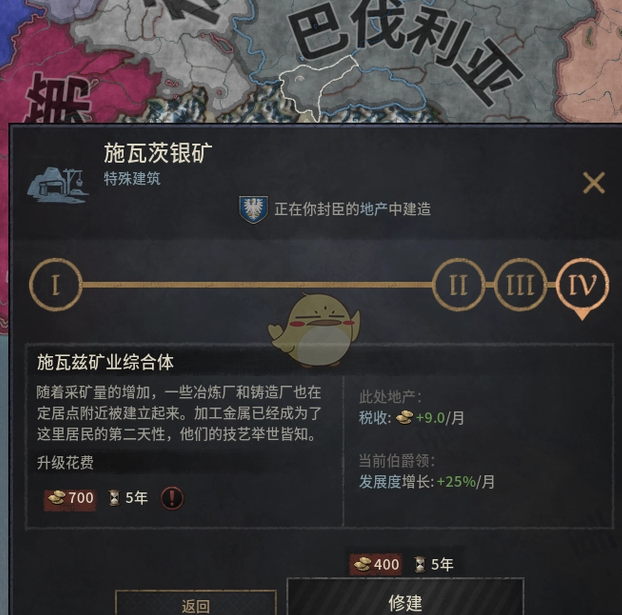Click the tax gold icon next to +9.0
The width and height of the screenshot is (622, 615).
[x=405, y=417]
